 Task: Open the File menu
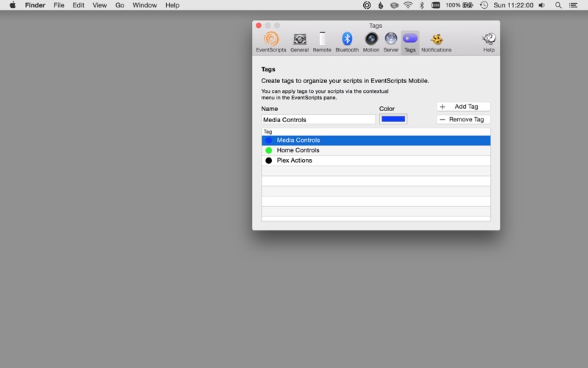tap(59, 5)
